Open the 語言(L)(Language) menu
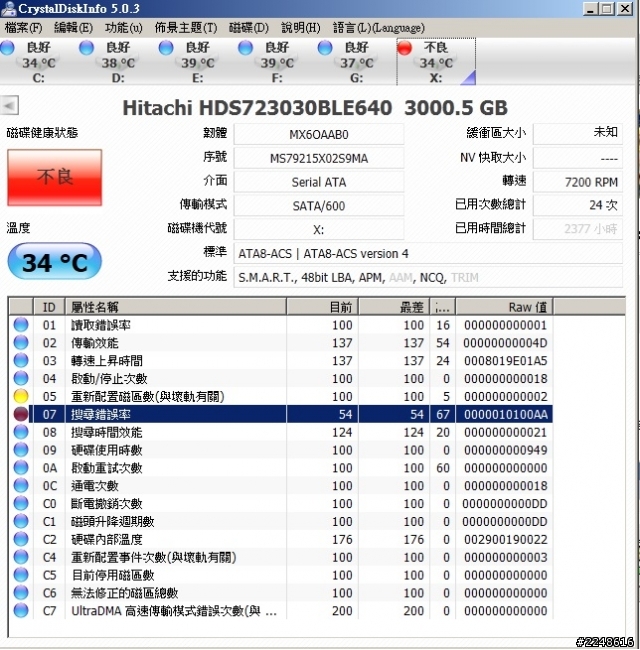Image resolution: width=640 pixels, height=650 pixels. click(x=379, y=28)
